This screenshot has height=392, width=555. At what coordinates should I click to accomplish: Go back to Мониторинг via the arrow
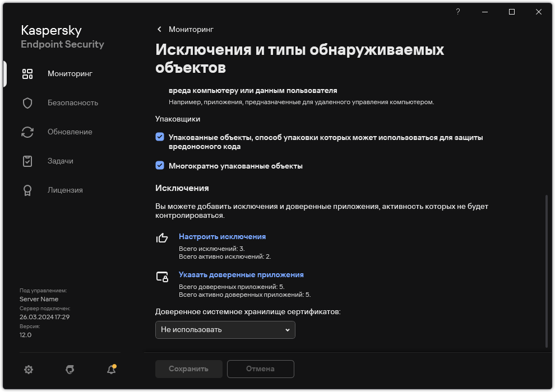coord(159,29)
